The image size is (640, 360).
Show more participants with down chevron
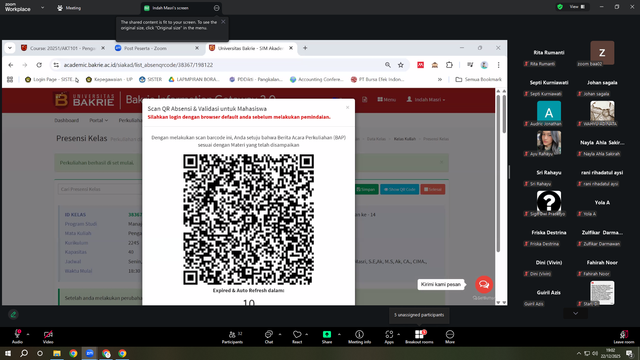click(576, 313)
